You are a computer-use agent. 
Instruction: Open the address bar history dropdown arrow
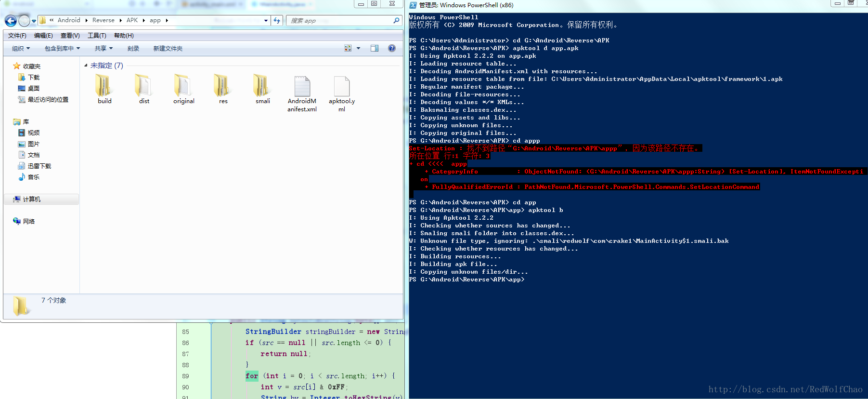[266, 20]
